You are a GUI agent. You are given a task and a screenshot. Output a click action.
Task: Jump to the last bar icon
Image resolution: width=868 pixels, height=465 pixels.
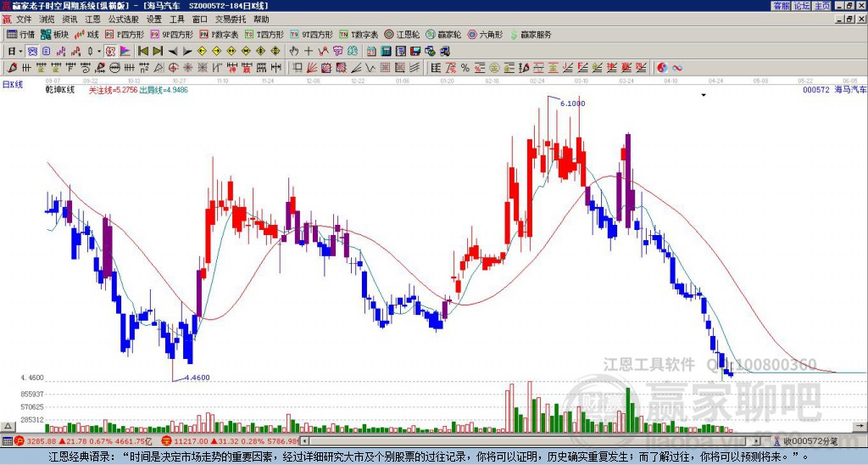(x=158, y=52)
